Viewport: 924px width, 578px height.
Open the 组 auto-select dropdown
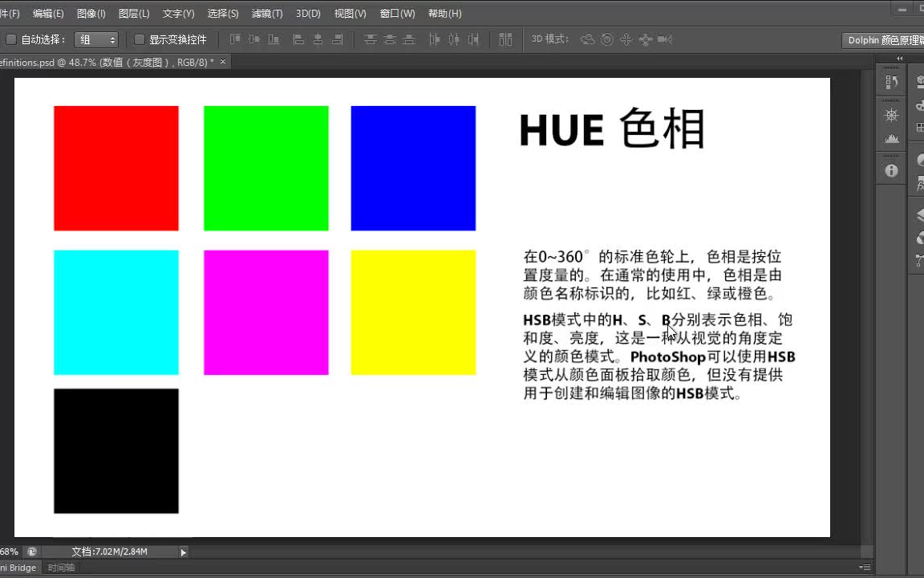tap(96, 39)
